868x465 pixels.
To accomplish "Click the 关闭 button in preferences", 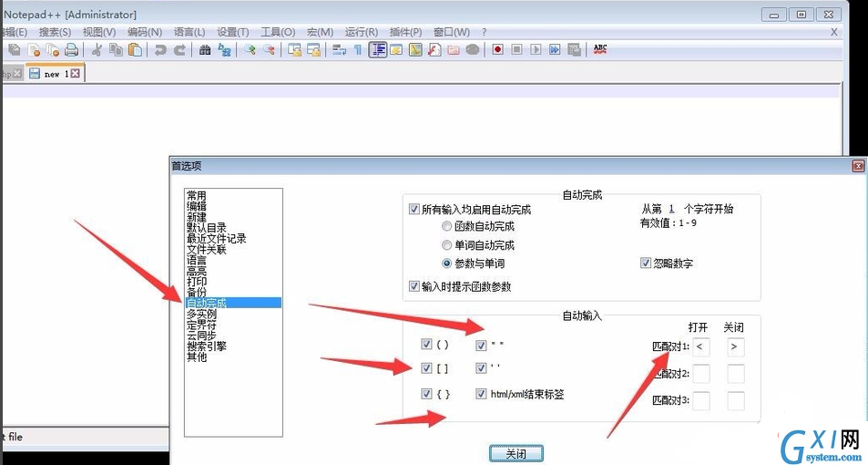I will pos(516,453).
